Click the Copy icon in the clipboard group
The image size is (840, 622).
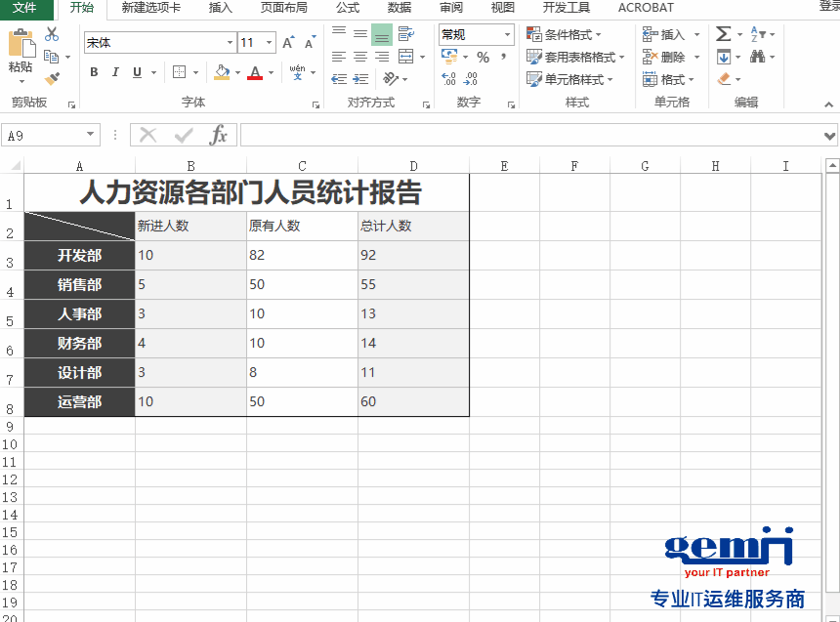click(x=52, y=56)
